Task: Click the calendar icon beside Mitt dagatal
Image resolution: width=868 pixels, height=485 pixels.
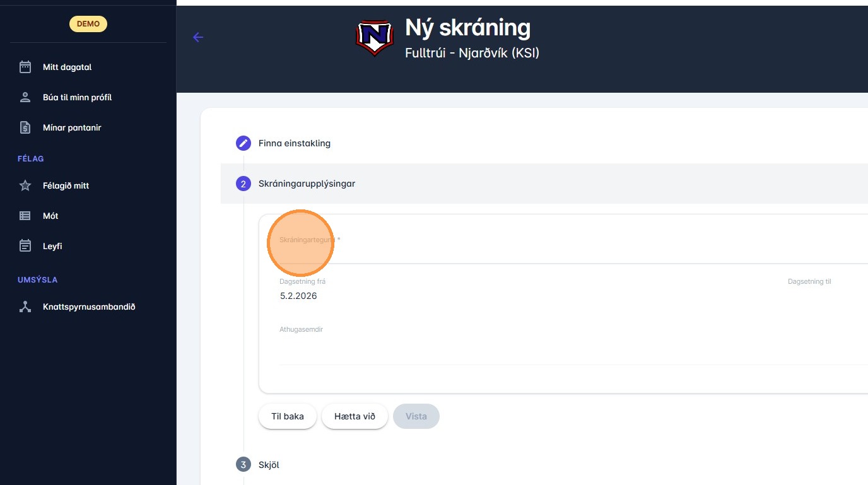Action: click(x=25, y=67)
